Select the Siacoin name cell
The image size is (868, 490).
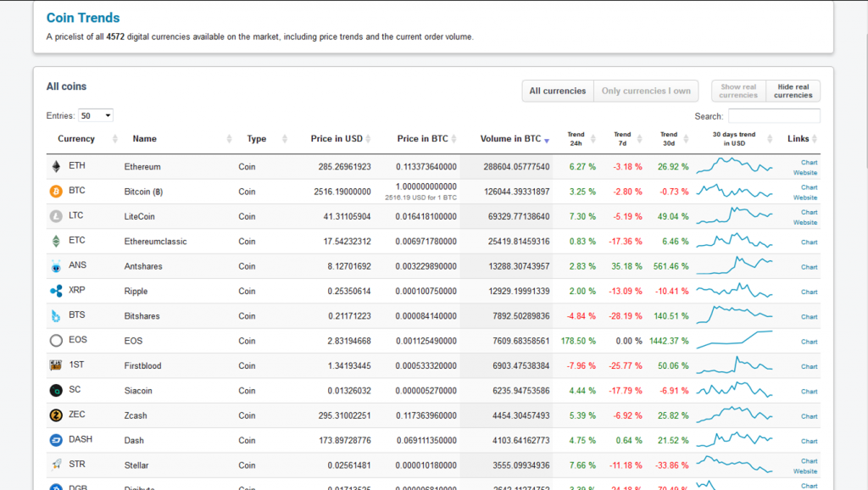138,391
